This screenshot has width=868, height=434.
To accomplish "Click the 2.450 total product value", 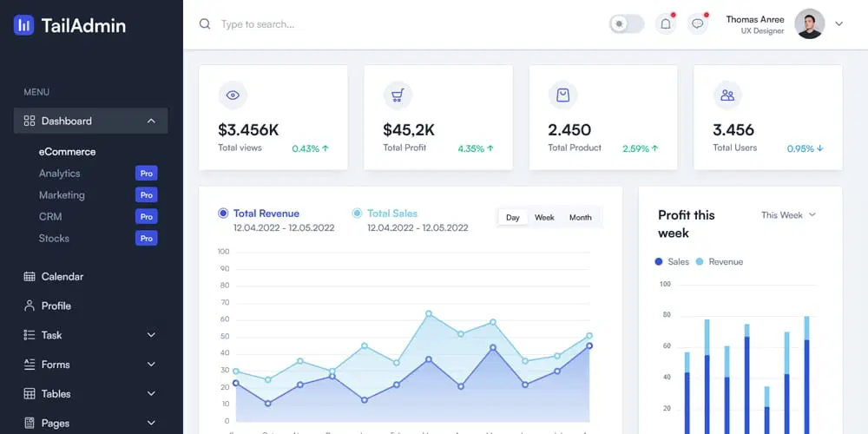I will click(x=569, y=130).
